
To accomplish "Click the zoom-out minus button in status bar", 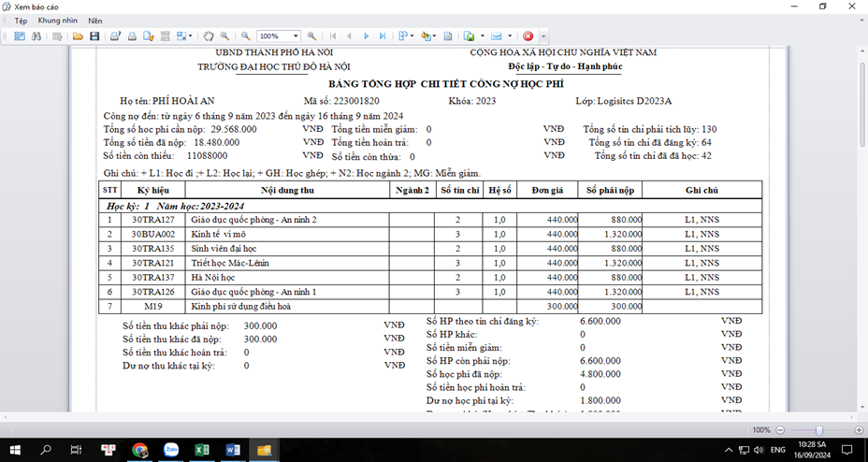I will point(777,429).
